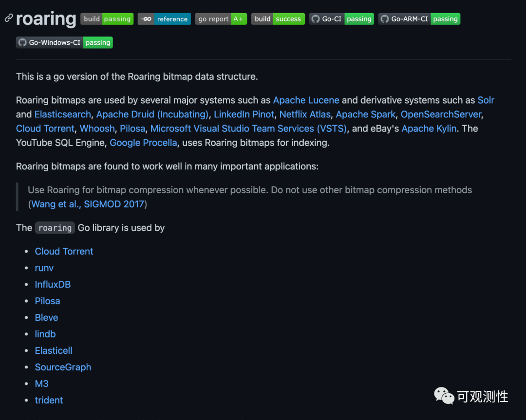Open the Go reference badge
Screen dimensions: 526x420
tap(165, 19)
